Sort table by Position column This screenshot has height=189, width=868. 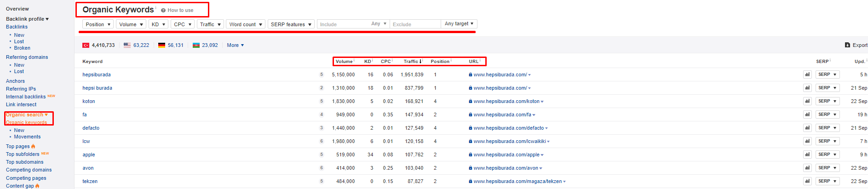click(440, 61)
